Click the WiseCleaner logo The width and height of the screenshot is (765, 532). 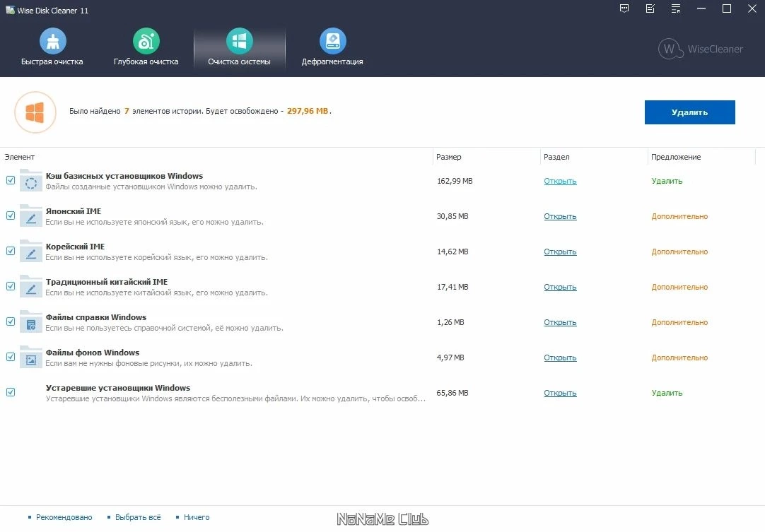coord(700,49)
